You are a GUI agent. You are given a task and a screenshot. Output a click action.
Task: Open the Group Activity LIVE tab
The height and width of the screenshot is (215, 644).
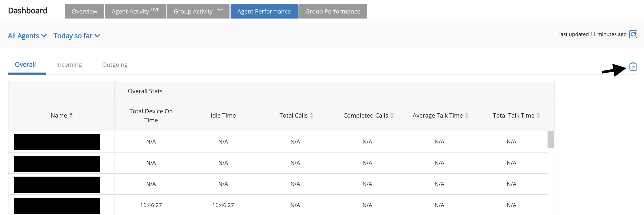198,11
